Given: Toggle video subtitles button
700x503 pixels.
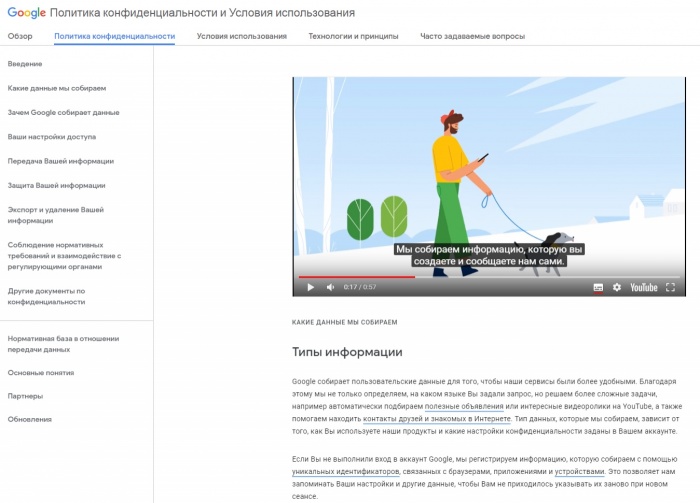Looking at the screenshot, I should [x=598, y=287].
